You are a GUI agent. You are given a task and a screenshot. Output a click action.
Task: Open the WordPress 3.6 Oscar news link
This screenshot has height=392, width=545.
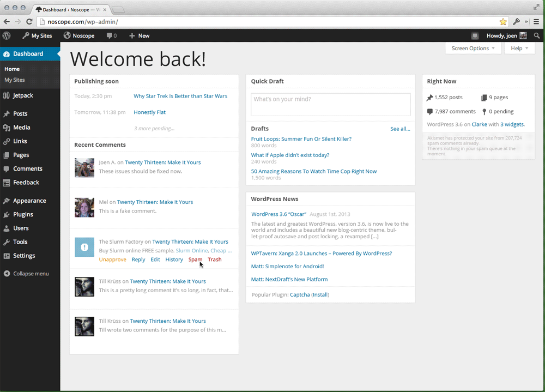pyautogui.click(x=278, y=214)
